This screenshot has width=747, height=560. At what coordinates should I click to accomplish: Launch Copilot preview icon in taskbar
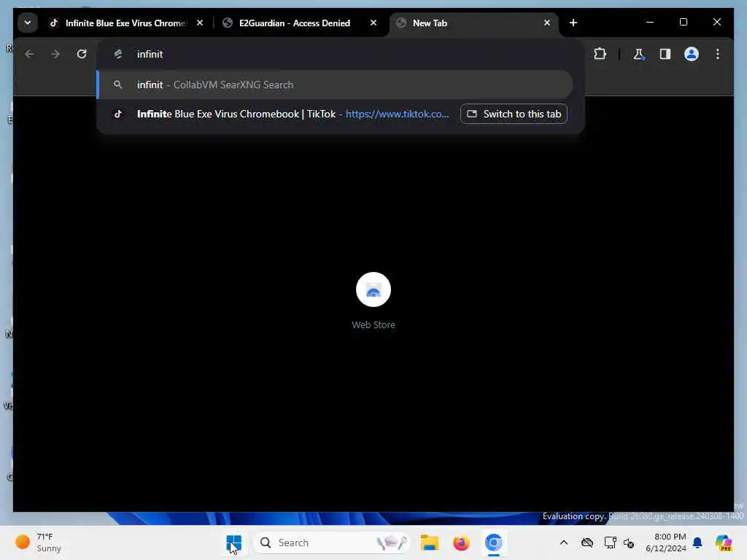click(x=724, y=542)
